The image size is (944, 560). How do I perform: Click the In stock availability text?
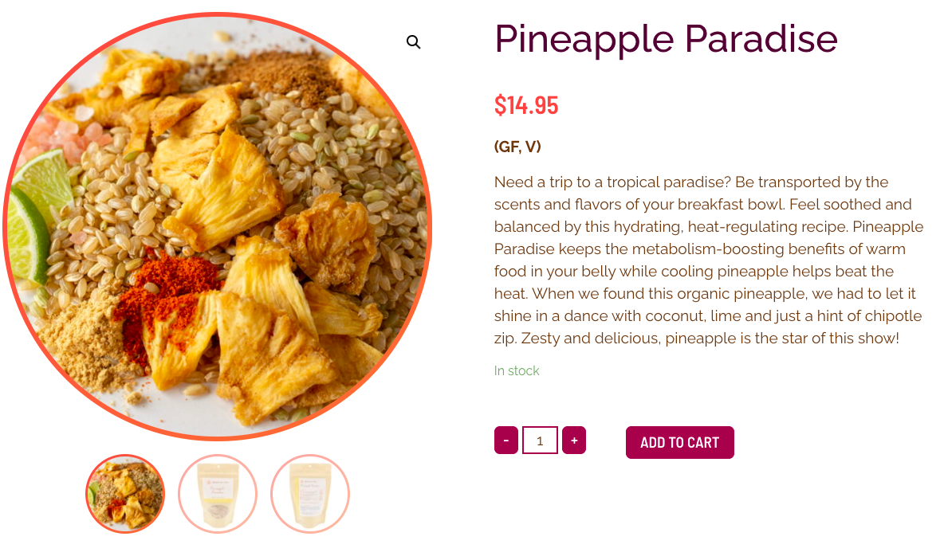click(x=517, y=370)
